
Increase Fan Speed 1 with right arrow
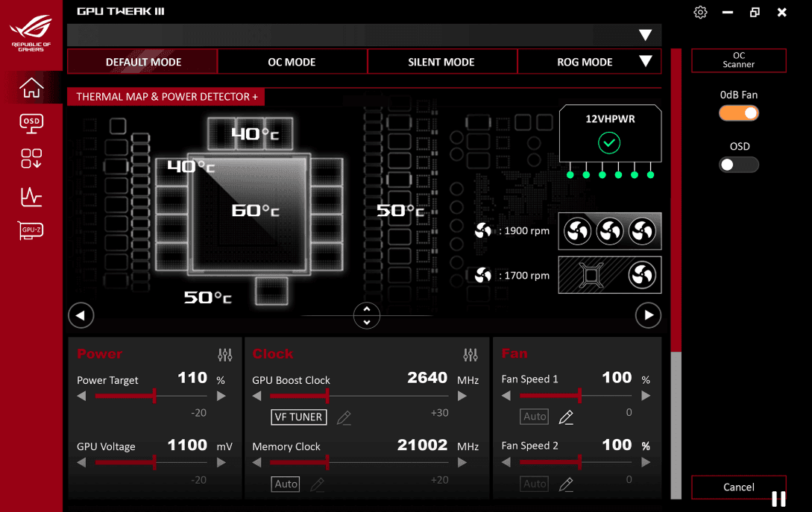click(x=646, y=396)
